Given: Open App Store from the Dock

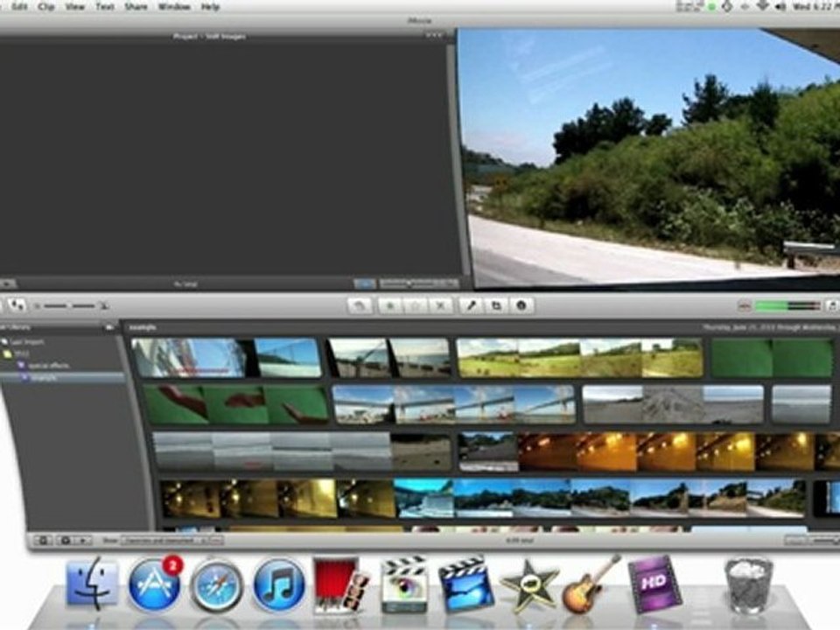Looking at the screenshot, I should tap(155, 584).
